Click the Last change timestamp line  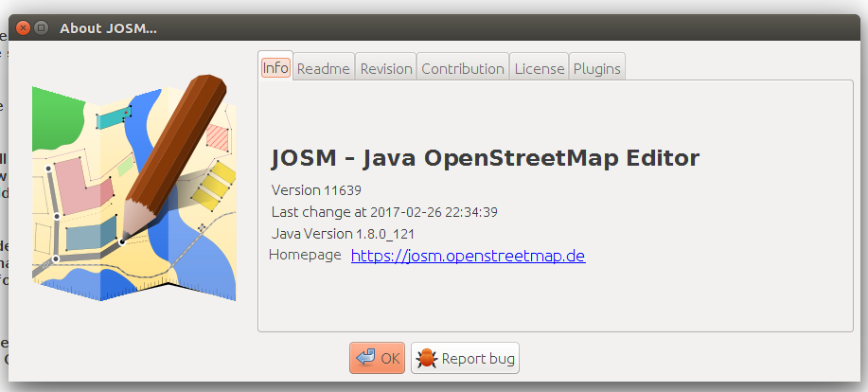coord(384,211)
